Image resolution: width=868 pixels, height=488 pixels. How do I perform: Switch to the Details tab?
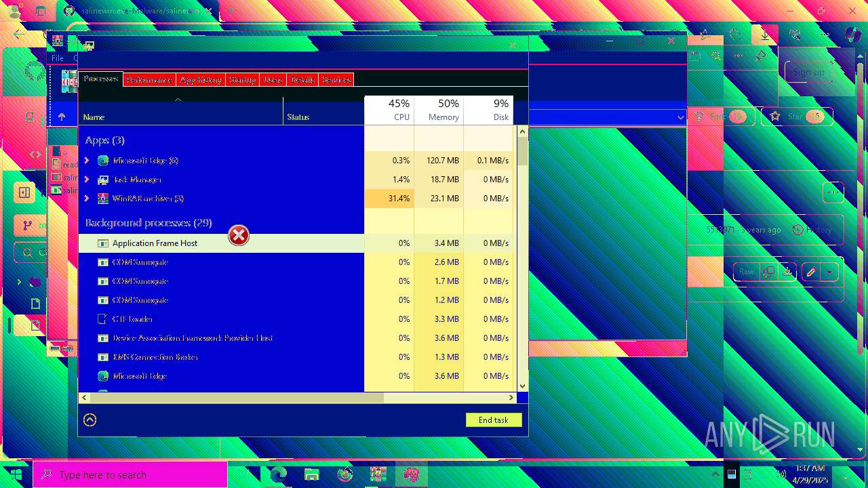coord(302,79)
